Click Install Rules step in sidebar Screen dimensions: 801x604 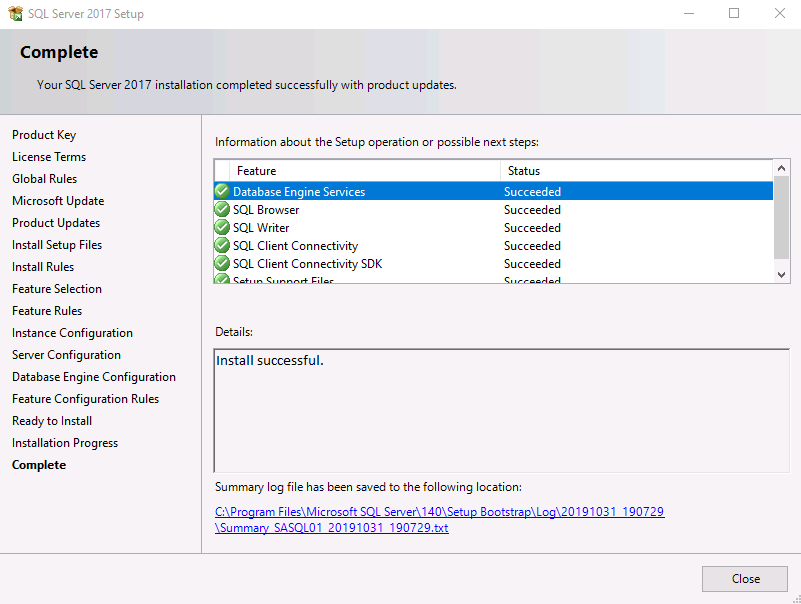tap(43, 267)
